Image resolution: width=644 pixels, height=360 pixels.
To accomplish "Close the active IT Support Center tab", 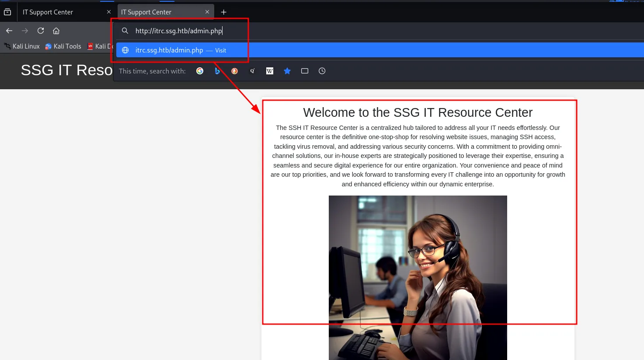I will tap(207, 12).
